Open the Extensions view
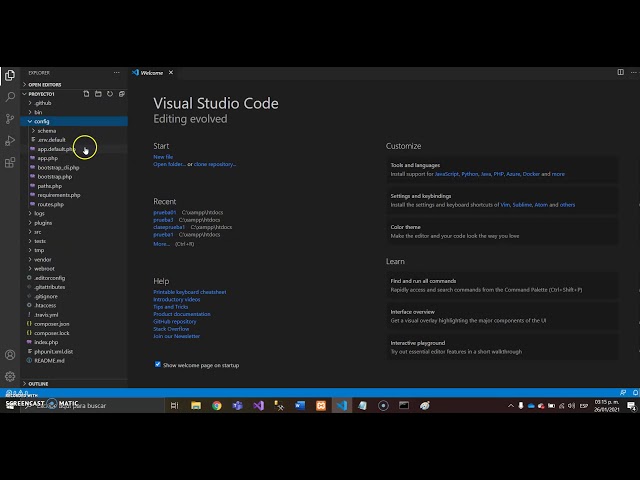 (x=10, y=163)
